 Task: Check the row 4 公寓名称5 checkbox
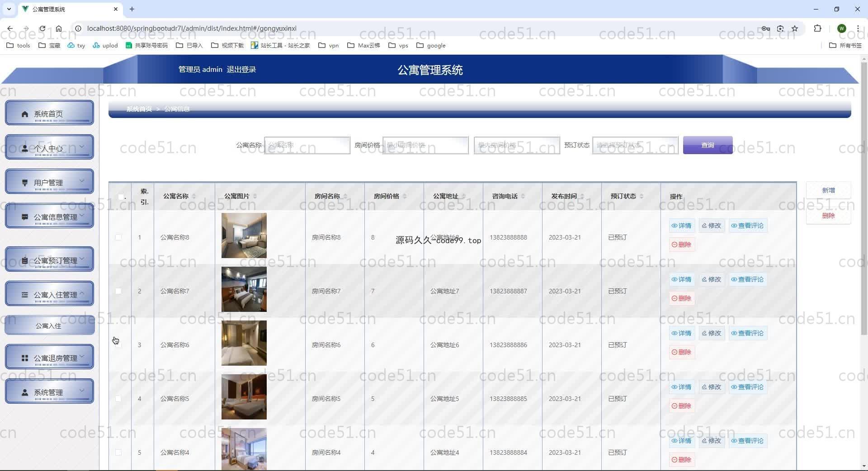118,398
